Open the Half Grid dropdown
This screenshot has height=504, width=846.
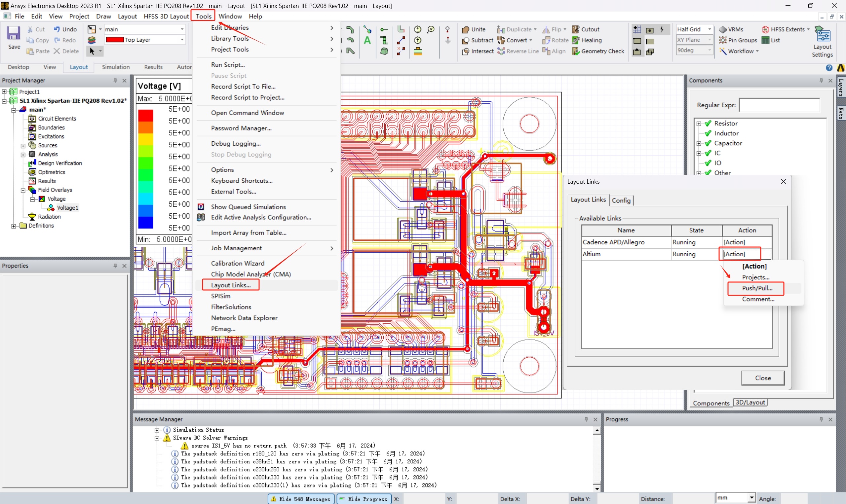[710, 29]
